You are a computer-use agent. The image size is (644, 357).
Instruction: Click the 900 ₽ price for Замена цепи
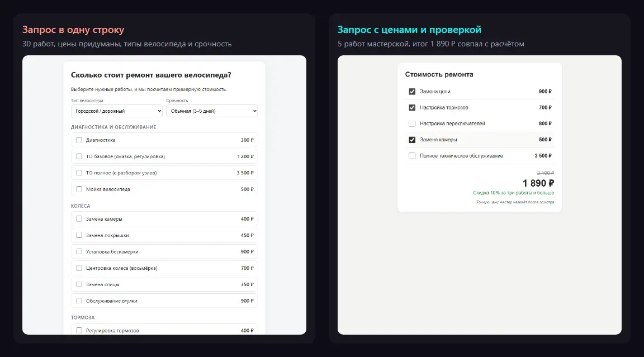pyautogui.click(x=546, y=92)
